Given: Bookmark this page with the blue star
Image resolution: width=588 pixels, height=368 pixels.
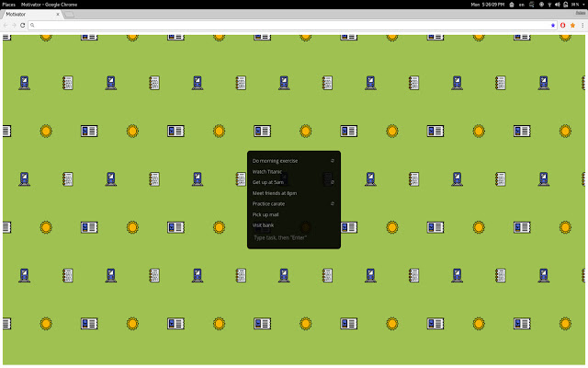Looking at the screenshot, I should pos(553,25).
